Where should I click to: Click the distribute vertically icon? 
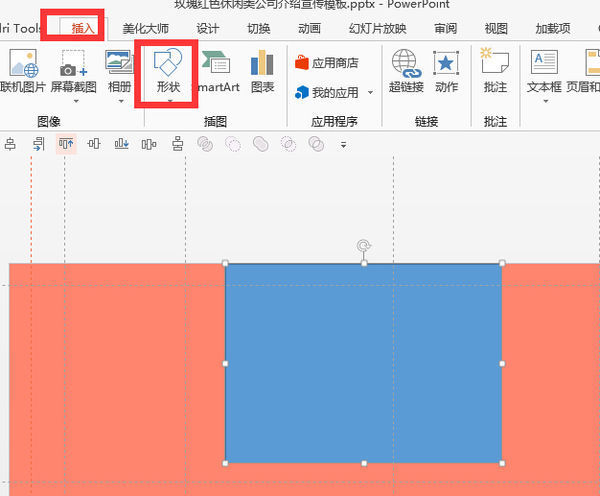click(177, 144)
